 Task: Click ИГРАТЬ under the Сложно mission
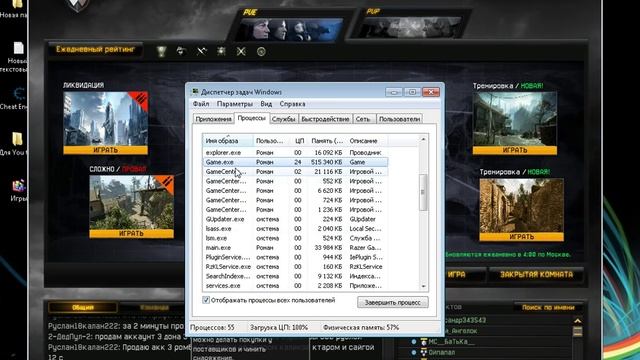(131, 234)
